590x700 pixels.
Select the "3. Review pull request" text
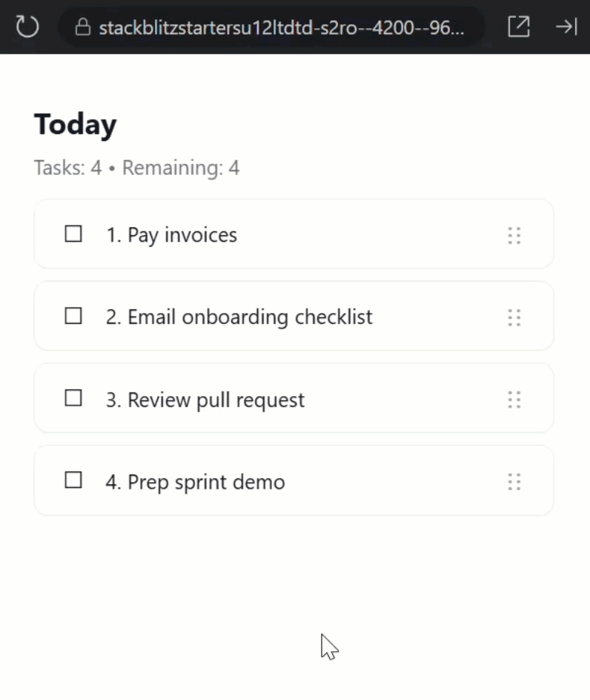click(205, 400)
